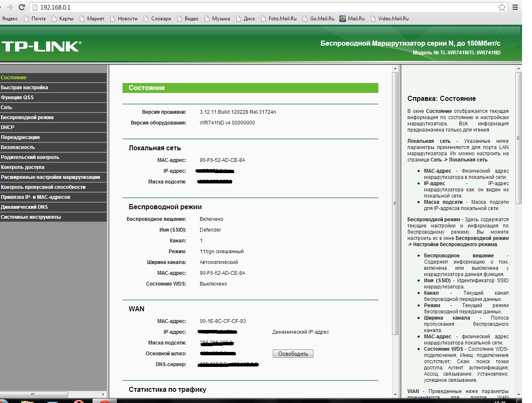Viewport: 532px width, 403px height.
Task: Open the Динамический DNS menu item
Action: point(24,207)
